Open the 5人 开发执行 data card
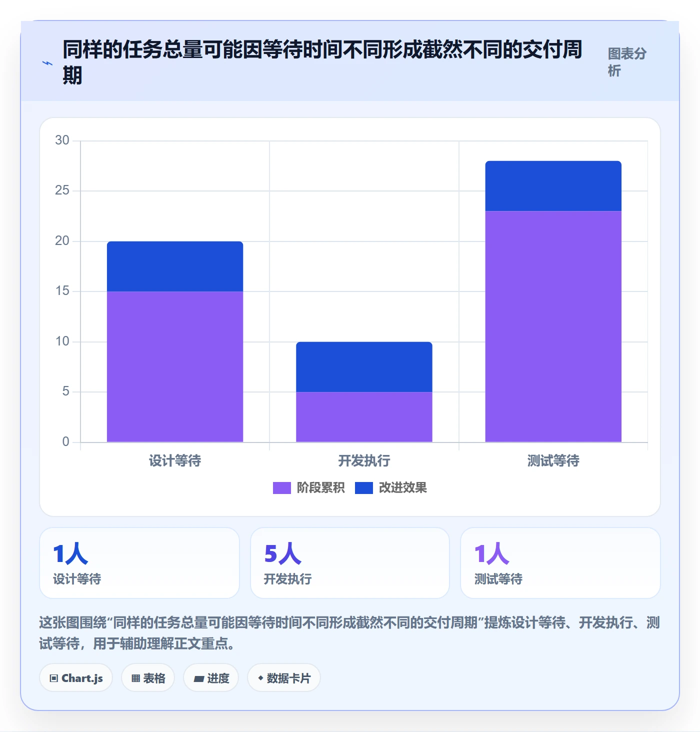This screenshot has width=700, height=732. pos(350,563)
